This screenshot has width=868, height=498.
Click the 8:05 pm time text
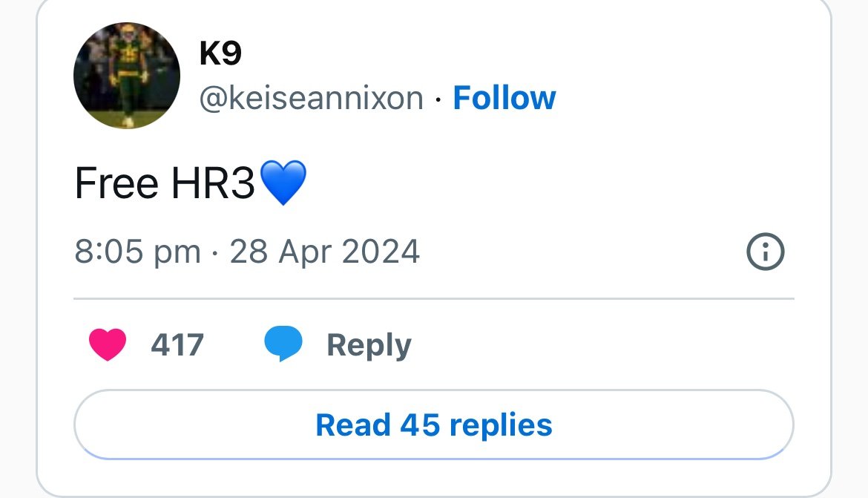137,252
